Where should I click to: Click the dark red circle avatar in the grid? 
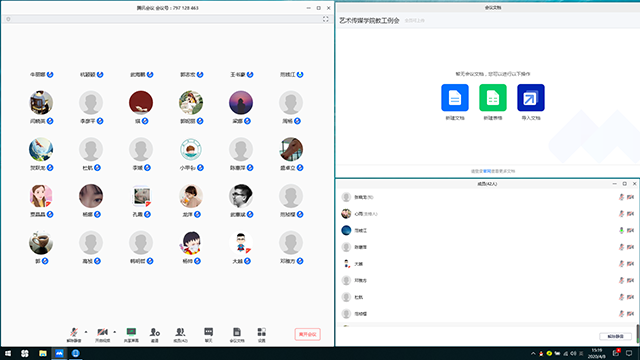click(x=141, y=102)
